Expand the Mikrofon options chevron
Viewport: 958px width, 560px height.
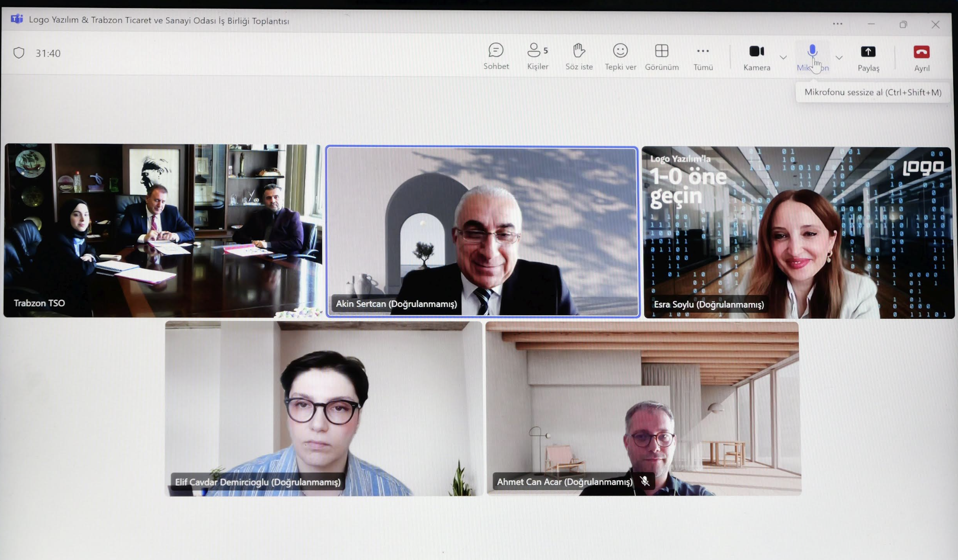click(839, 58)
